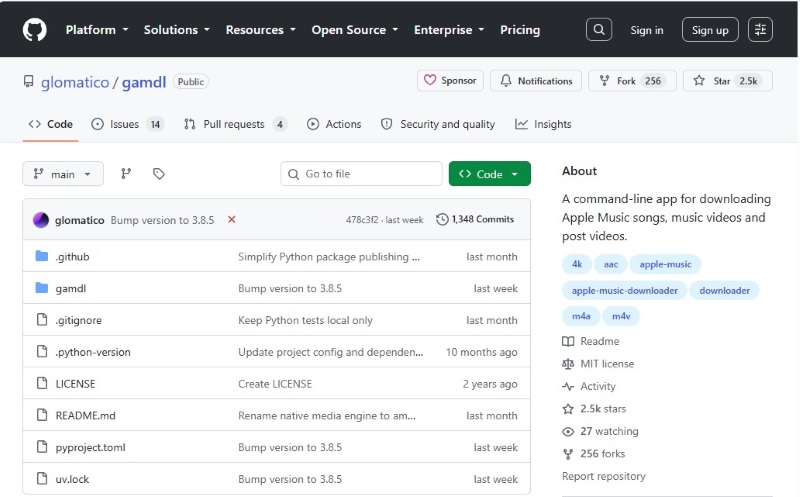This screenshot has height=497, width=800.
Task: Click the Sign in link
Action: click(646, 30)
